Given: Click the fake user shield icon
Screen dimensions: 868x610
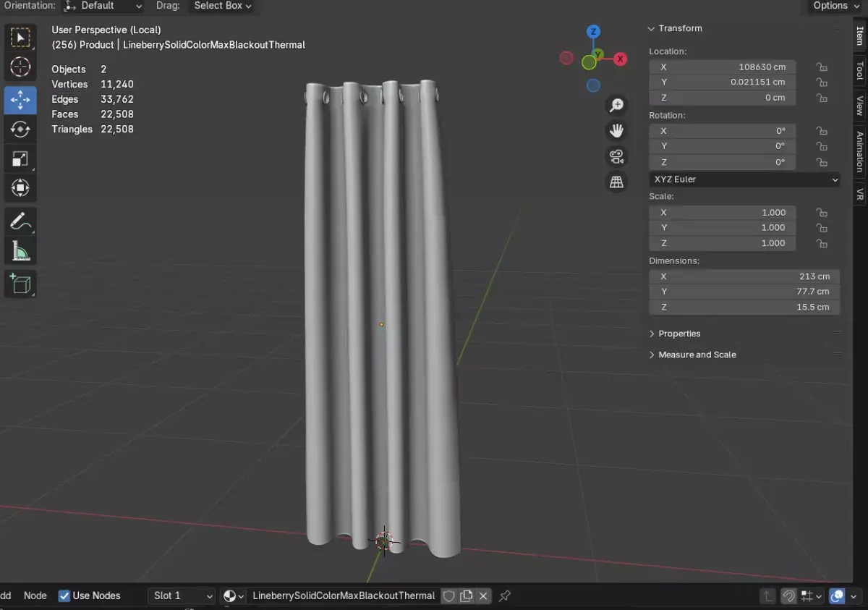Looking at the screenshot, I should tap(448, 596).
